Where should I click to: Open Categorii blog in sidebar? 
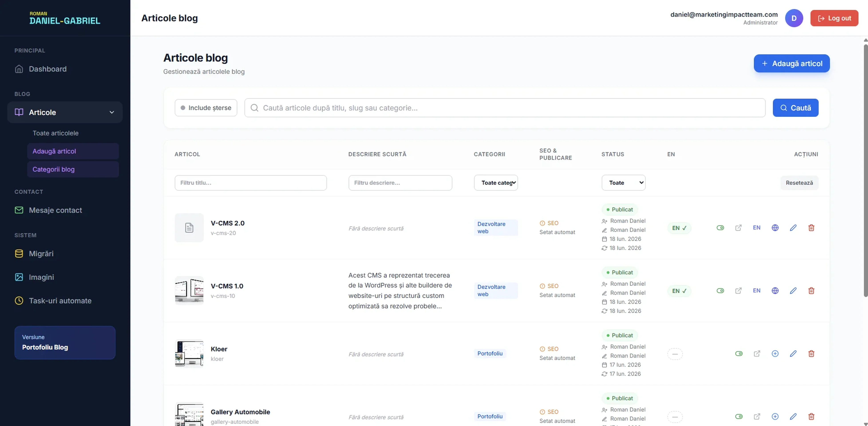(x=73, y=169)
